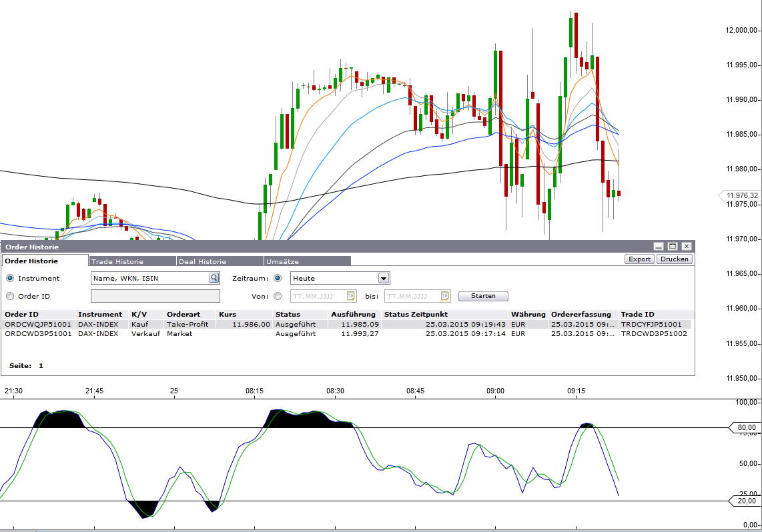Screen dimensions: 762x532
Task: Sort by the Status Zeitpunkt column header
Action: 416,314
